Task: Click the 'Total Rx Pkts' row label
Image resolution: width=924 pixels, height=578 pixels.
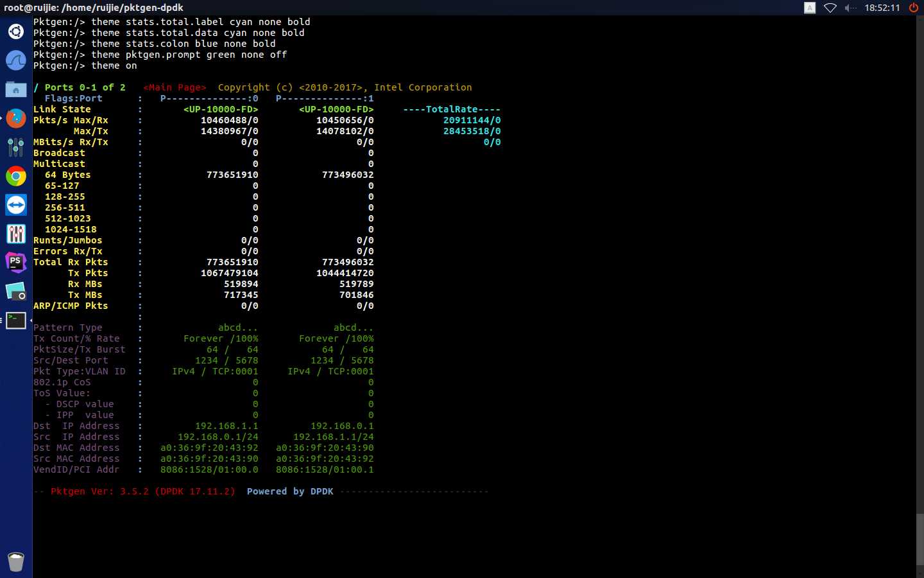Action: pyautogui.click(x=71, y=262)
